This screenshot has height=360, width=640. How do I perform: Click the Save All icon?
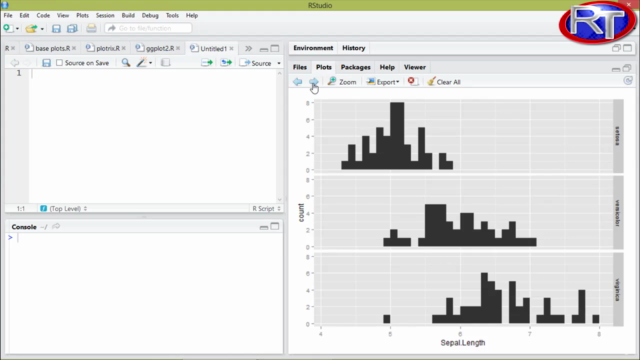(x=72, y=29)
